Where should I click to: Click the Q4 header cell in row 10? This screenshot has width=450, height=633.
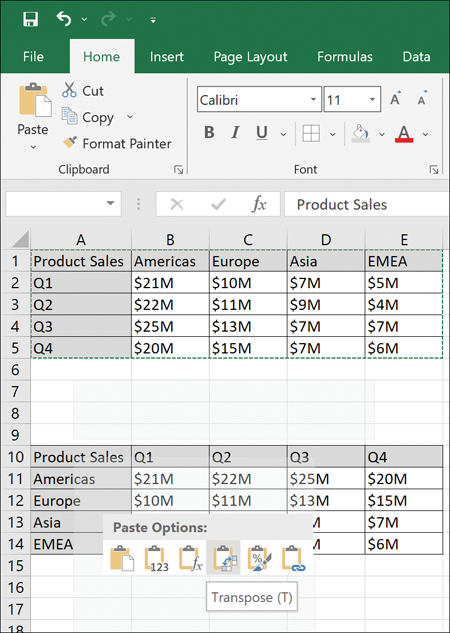404,457
